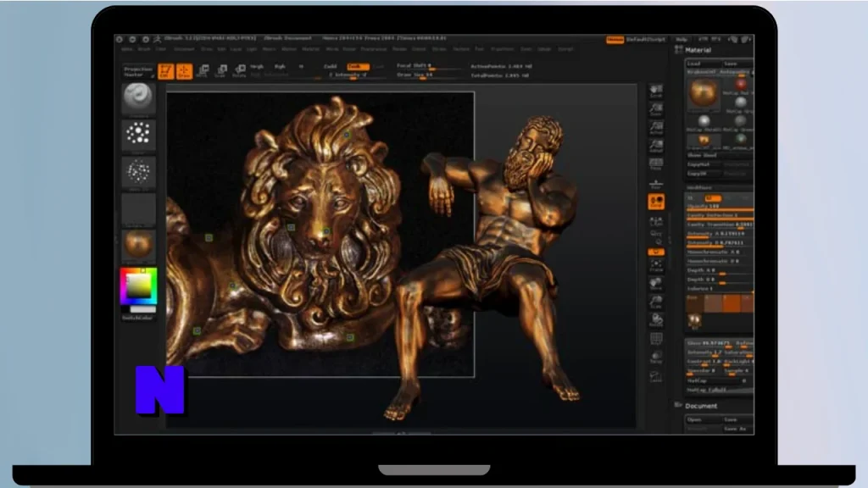Select the Rotate tool in top shelf
The height and width of the screenshot is (488, 868).
click(x=239, y=71)
